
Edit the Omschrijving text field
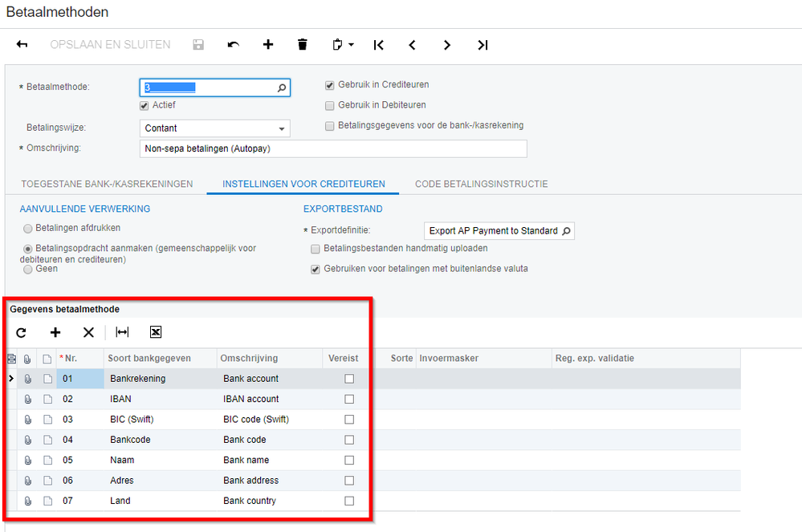click(x=333, y=148)
